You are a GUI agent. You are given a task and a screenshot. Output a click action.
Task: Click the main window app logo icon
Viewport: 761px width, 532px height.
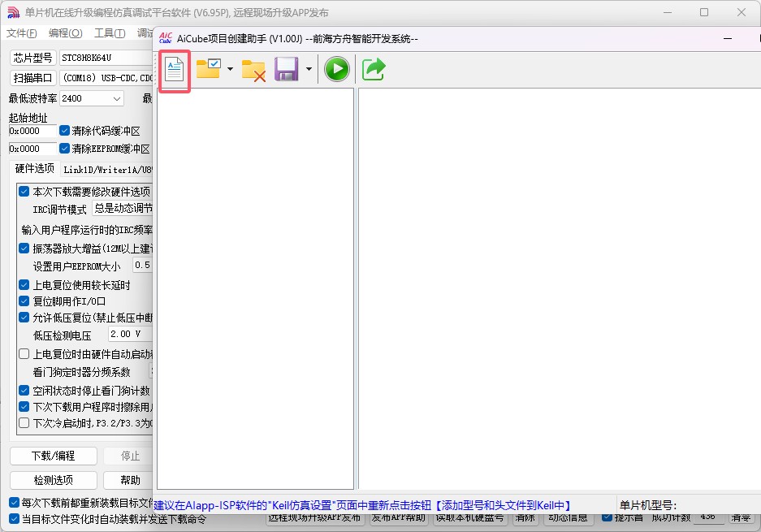click(14, 13)
